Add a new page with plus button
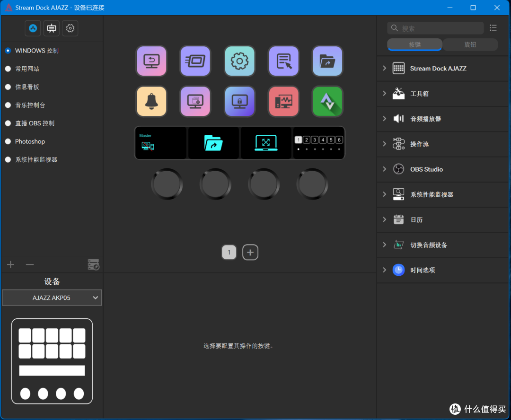Image resolution: width=511 pixels, height=420 pixels. pos(250,252)
